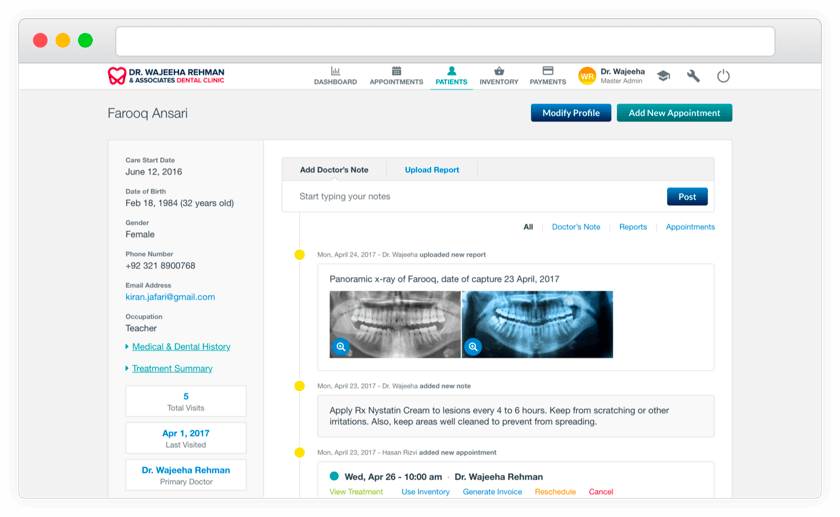The image size is (840, 517).
Task: Select the Patients menu item
Action: coord(451,82)
